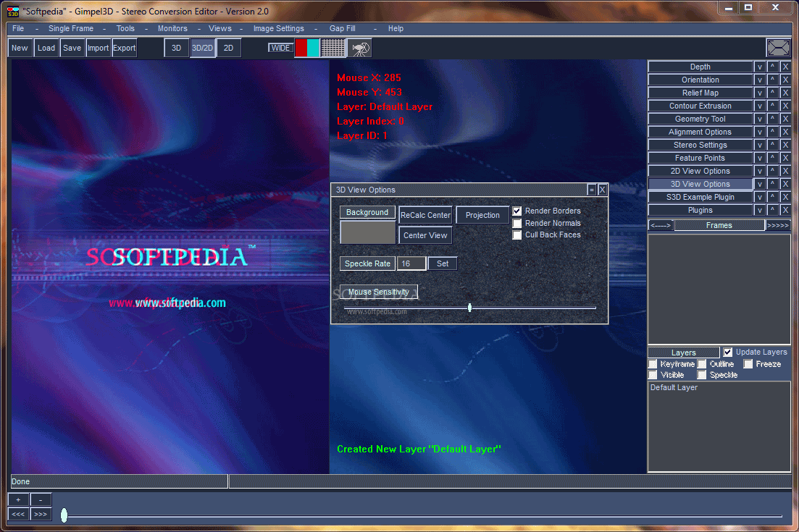
Task: Move Depth panel up with caret
Action: (x=772, y=67)
